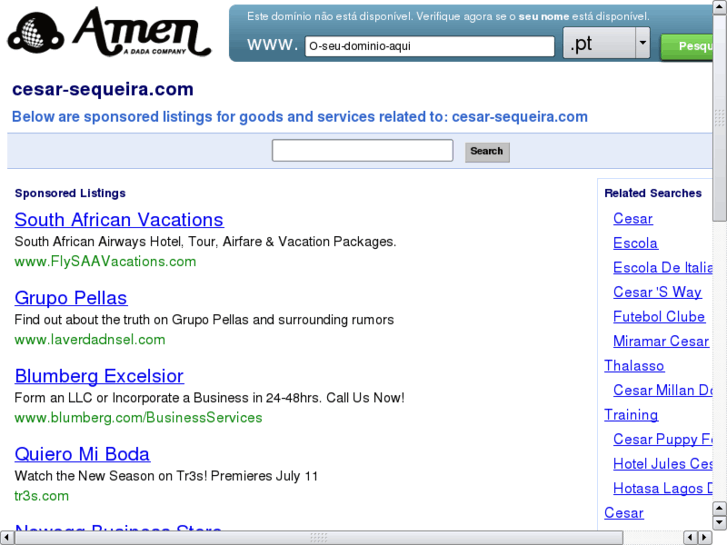Click vertical scrollbar down arrow at bottom
The width and height of the screenshot is (727, 545).
click(720, 522)
